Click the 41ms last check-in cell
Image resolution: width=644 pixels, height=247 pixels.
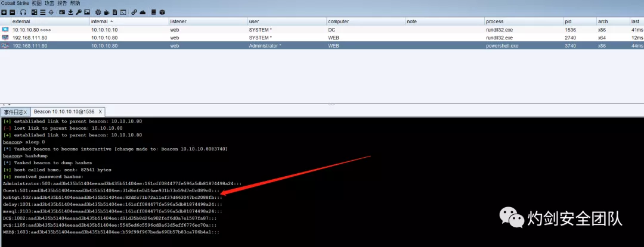point(637,30)
